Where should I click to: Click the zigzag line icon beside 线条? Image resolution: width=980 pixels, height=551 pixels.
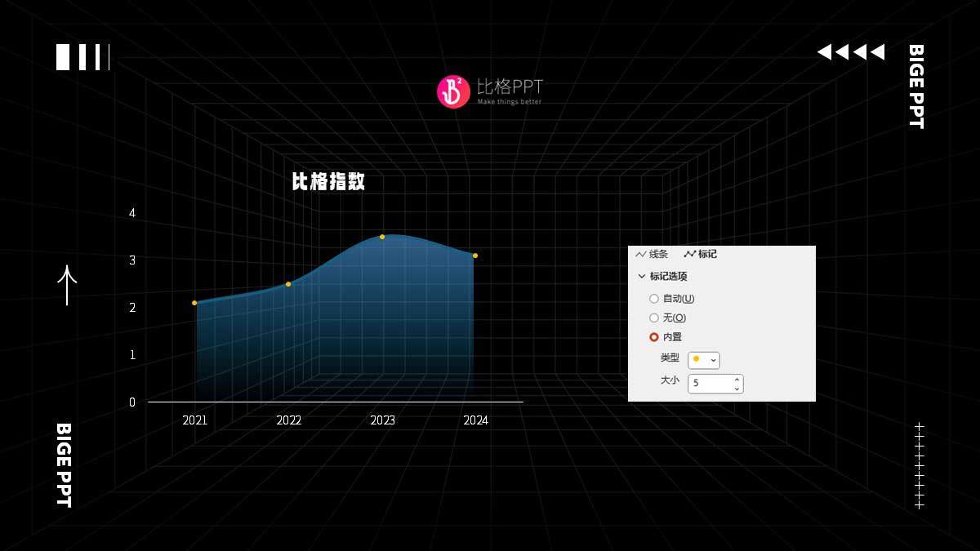point(641,254)
